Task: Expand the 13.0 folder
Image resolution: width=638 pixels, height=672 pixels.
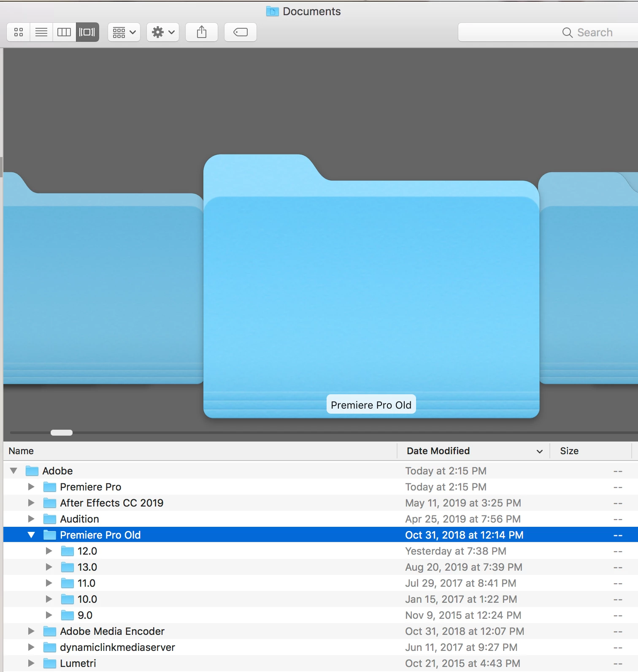Action: [49, 567]
